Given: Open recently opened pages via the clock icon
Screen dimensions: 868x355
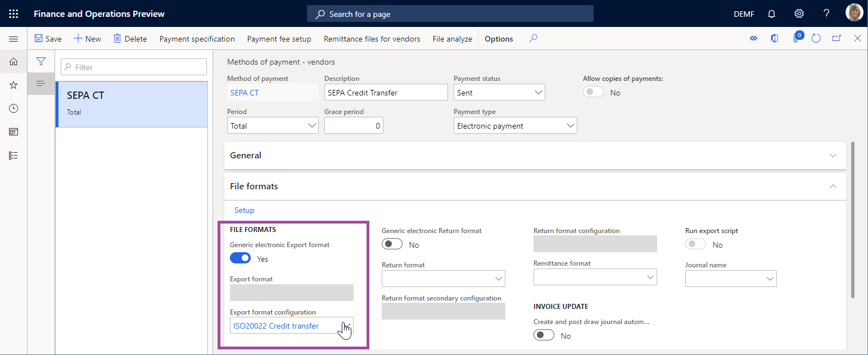Looking at the screenshot, I should tap(13, 108).
